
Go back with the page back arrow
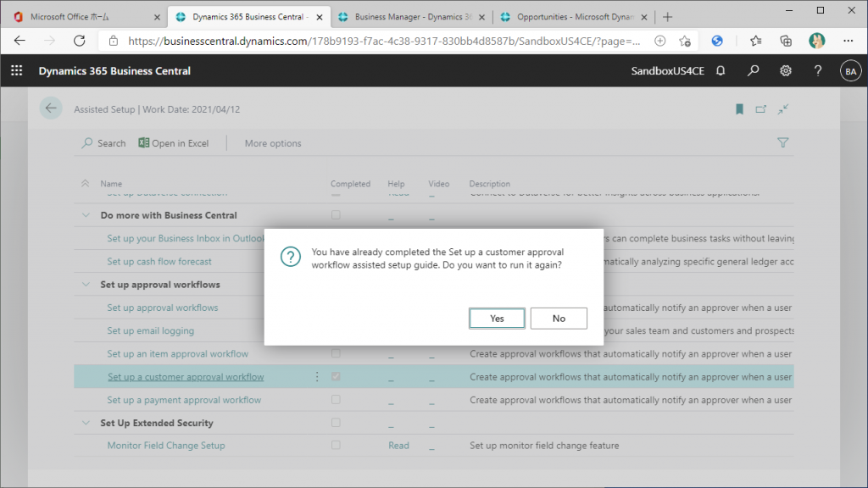pos(51,108)
